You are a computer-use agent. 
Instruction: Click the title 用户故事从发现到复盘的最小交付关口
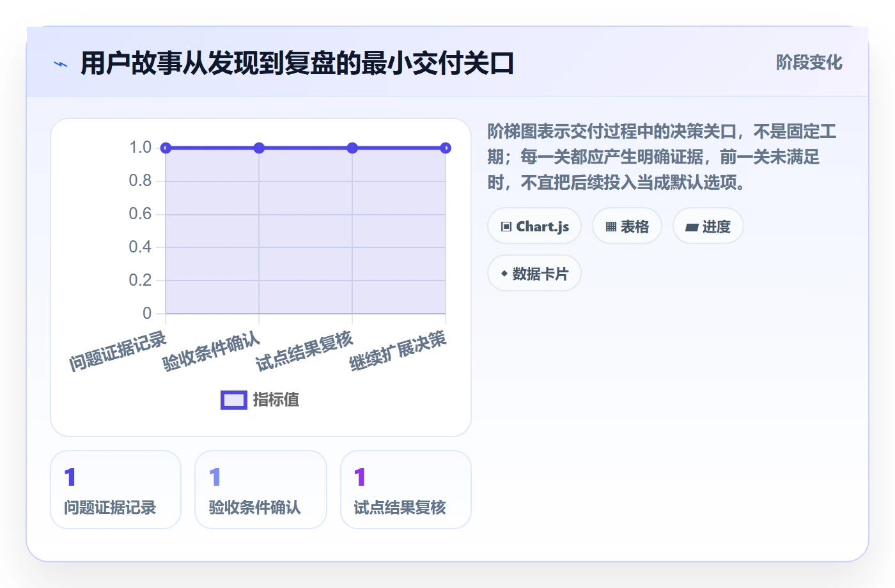(297, 63)
